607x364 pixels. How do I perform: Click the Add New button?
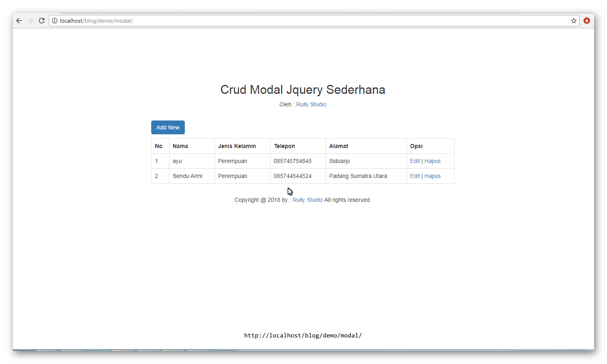[168, 127]
